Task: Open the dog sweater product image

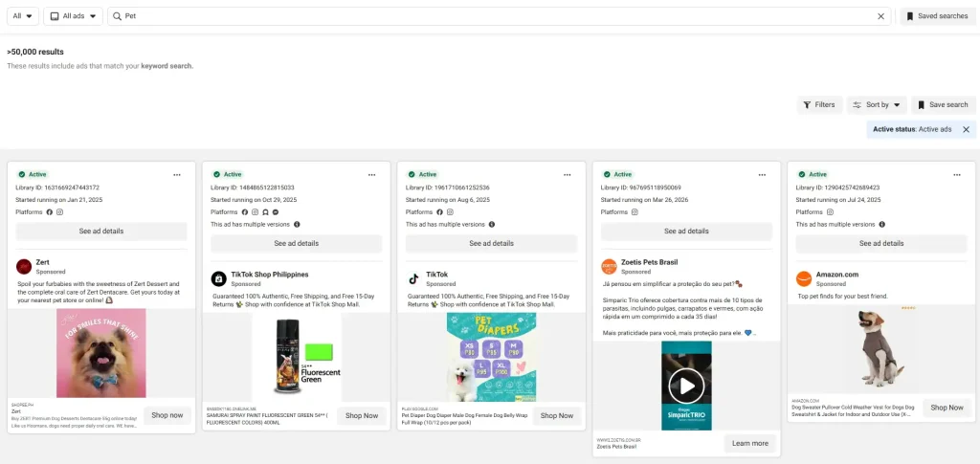Action: coord(881,348)
